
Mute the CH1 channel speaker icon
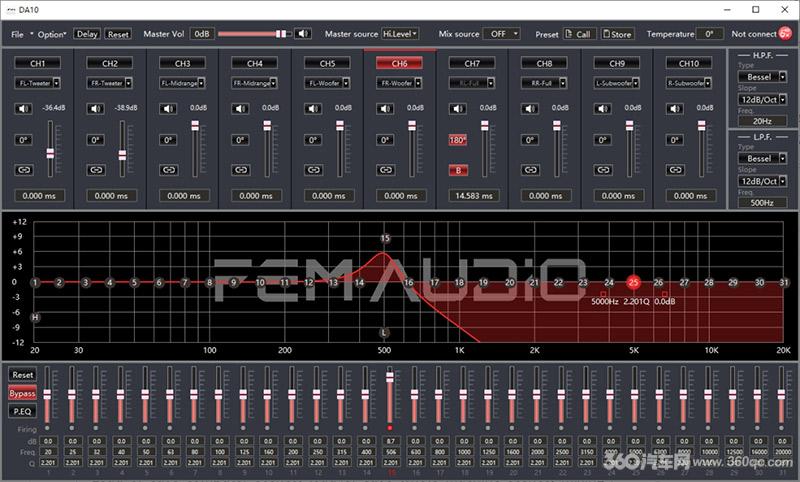click(23, 108)
